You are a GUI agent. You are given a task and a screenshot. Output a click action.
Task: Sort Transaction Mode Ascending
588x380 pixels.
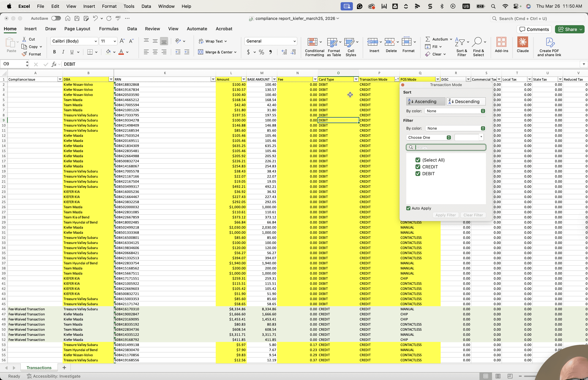(426, 101)
